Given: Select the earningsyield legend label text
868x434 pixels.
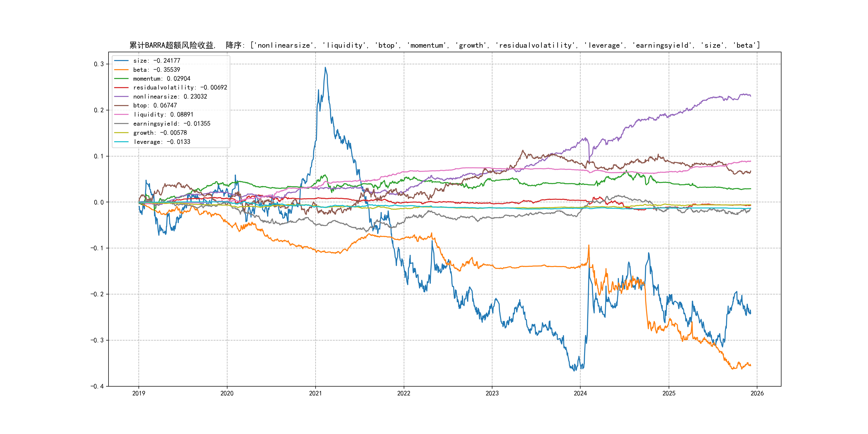Looking at the screenshot, I should point(171,124).
